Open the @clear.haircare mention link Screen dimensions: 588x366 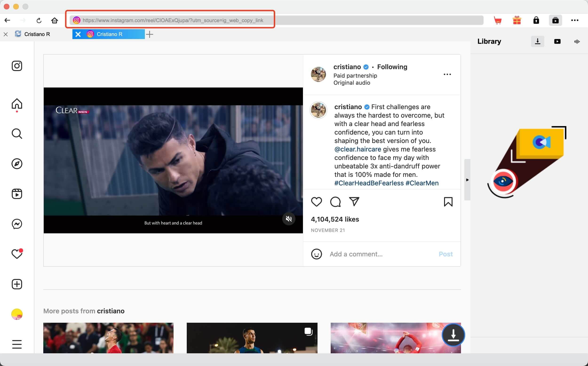(x=358, y=149)
